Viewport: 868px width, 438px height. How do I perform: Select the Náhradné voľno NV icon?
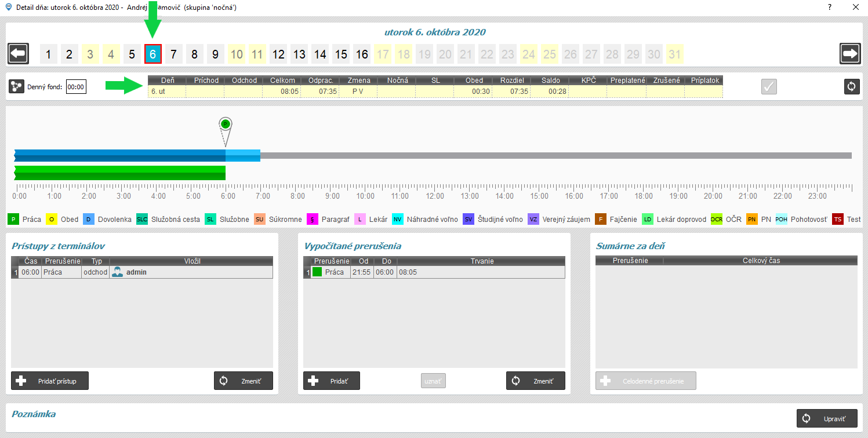click(397, 220)
